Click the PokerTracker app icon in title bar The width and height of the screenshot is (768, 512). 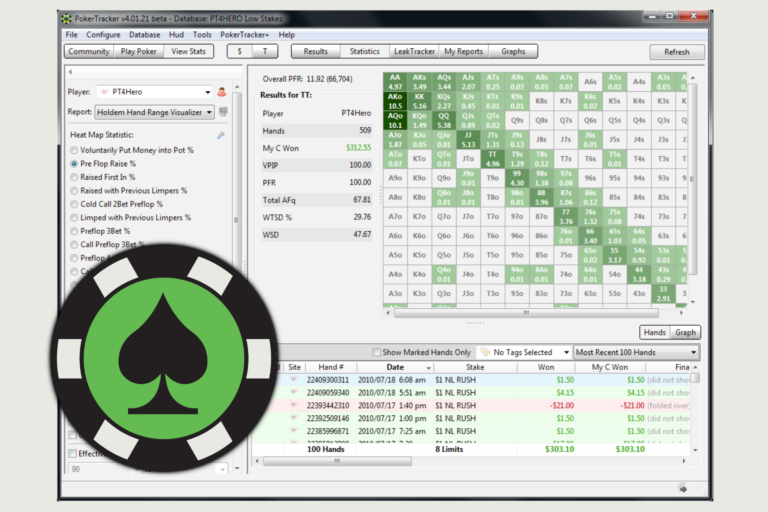pyautogui.click(x=67, y=19)
